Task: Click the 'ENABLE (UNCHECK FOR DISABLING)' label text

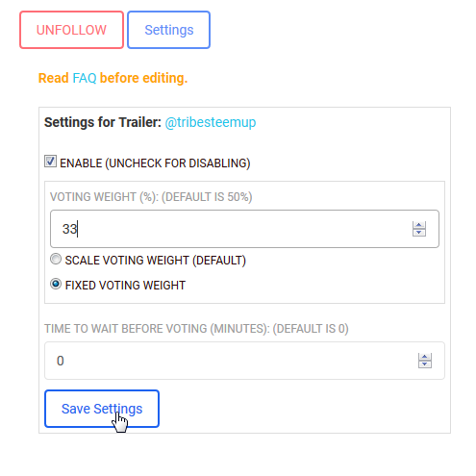Action: 155,163
